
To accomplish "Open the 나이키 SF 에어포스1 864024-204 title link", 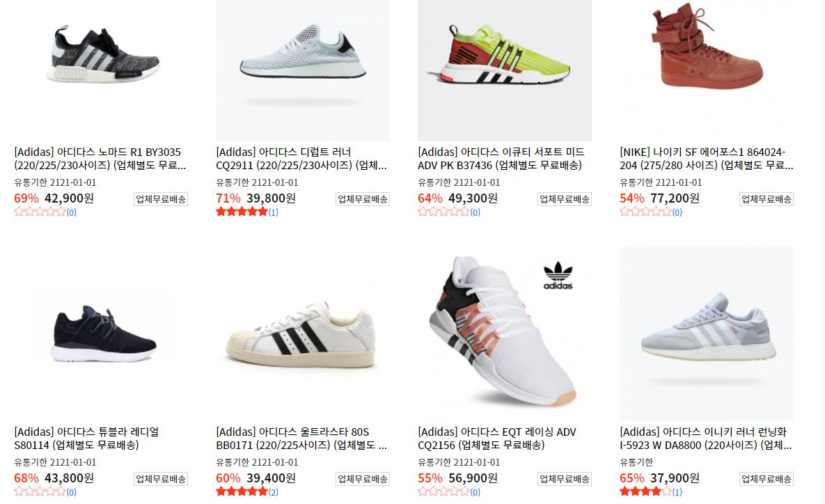I will 707,158.
